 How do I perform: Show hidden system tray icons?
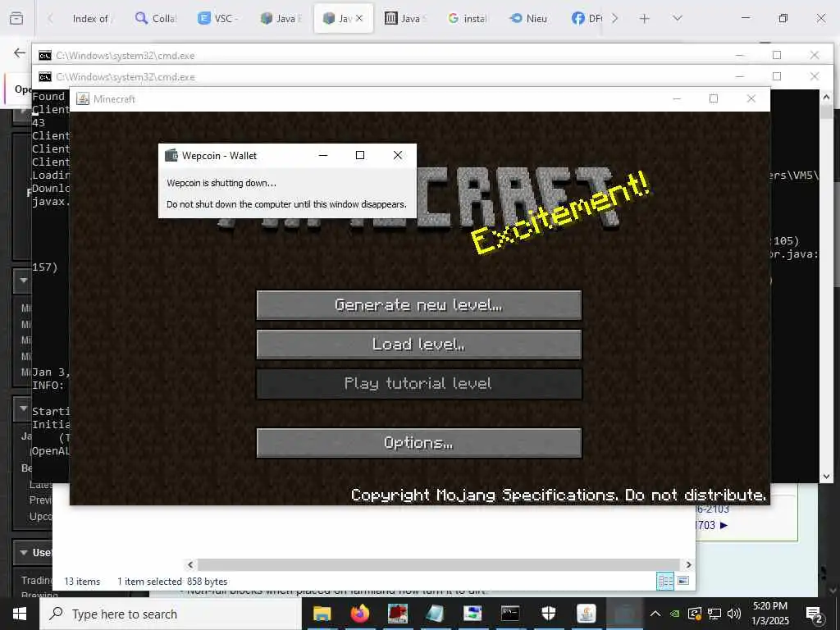point(655,614)
